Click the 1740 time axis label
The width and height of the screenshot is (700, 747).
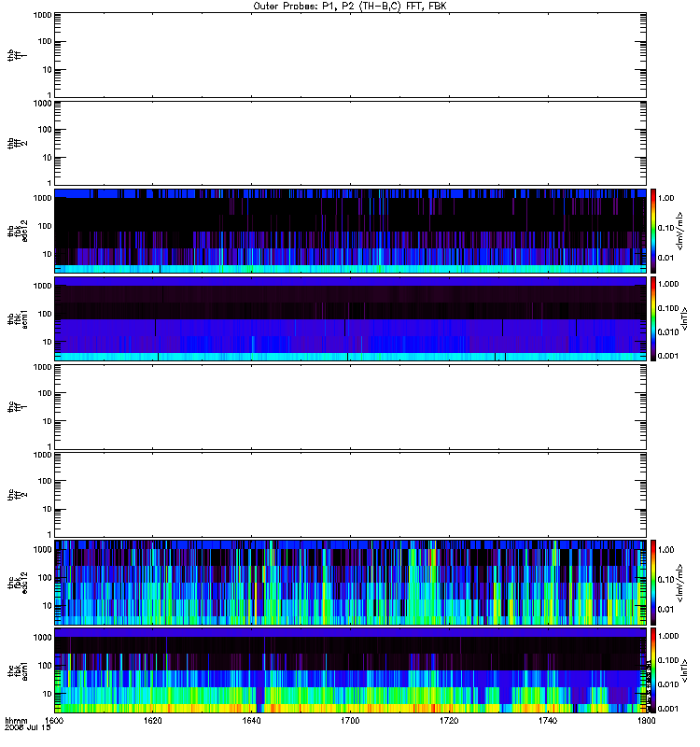point(548,720)
